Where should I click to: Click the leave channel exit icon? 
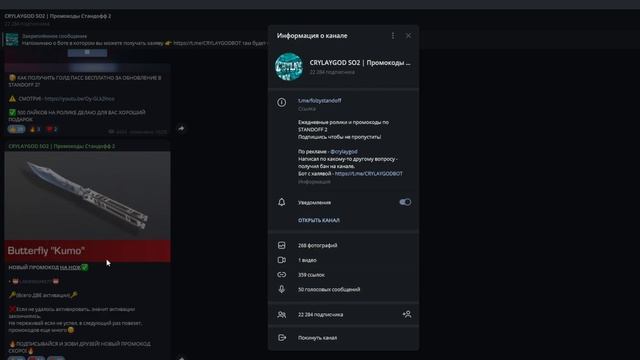click(282, 338)
